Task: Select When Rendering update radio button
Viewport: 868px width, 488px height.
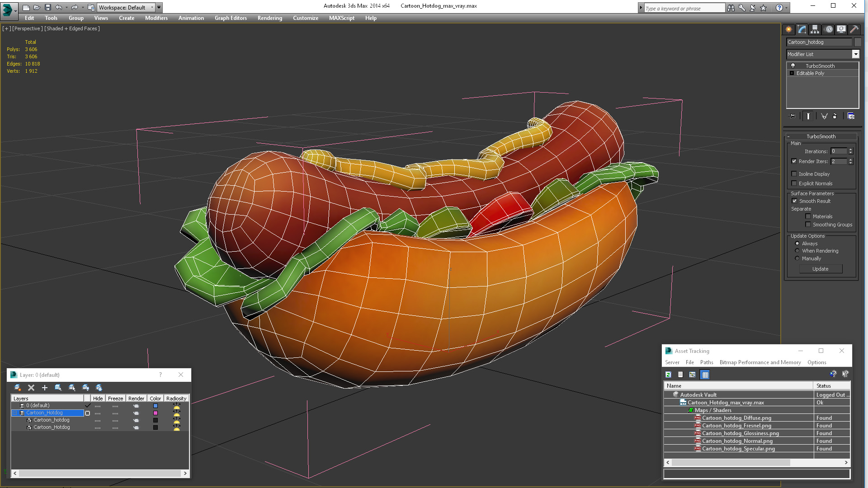Action: [x=797, y=251]
